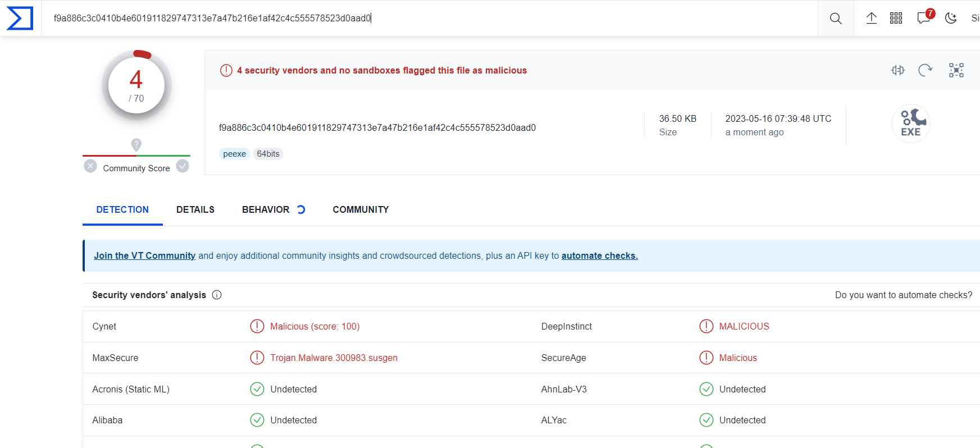The width and height of the screenshot is (980, 448).
Task: Click the MaxSecure trojan alert icon
Action: 257,358
